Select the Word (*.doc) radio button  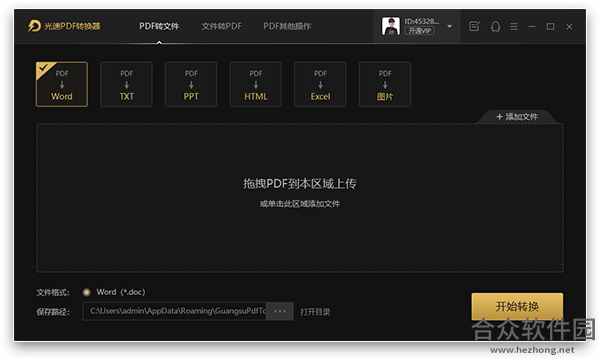pos(86,292)
